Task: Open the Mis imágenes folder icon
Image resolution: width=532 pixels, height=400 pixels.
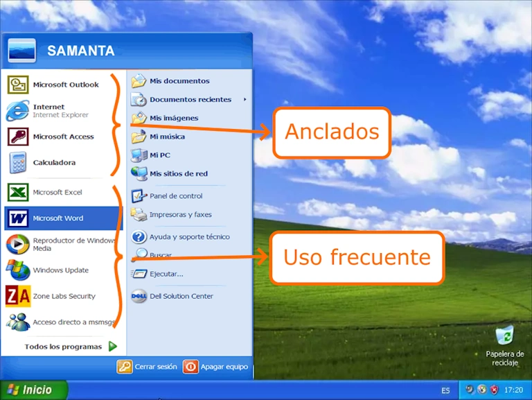Action: click(139, 118)
